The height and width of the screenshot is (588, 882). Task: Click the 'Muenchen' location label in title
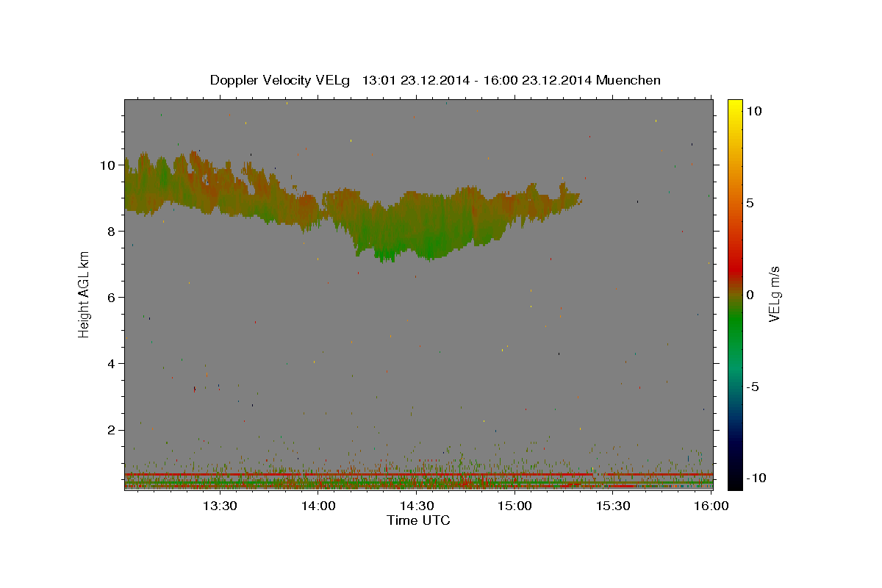tap(628, 80)
